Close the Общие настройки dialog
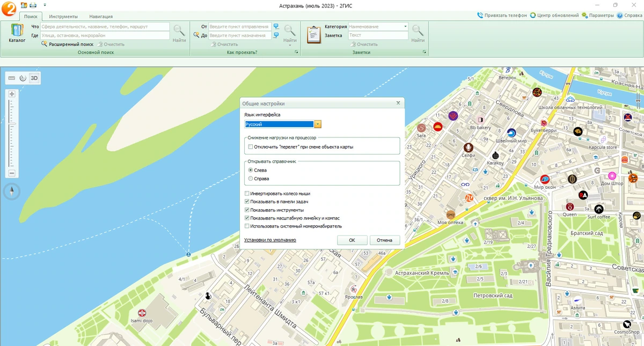 (x=398, y=103)
